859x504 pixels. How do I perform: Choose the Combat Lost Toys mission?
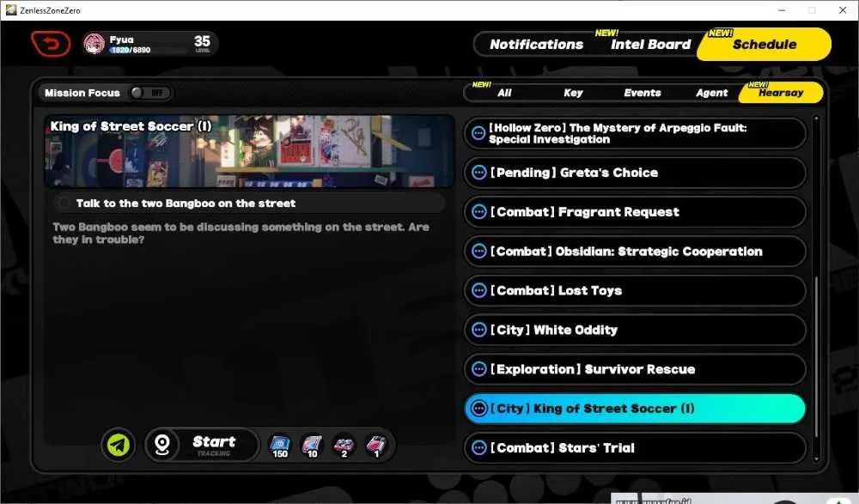coord(635,290)
